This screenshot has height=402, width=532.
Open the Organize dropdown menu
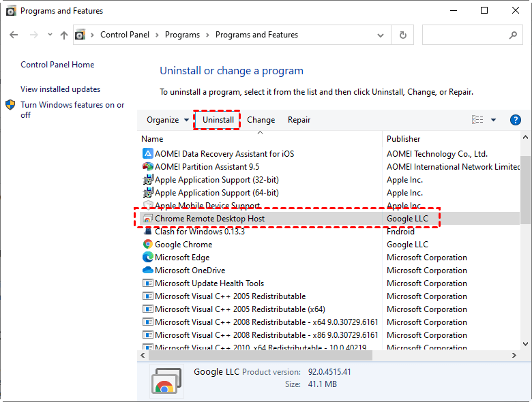pos(168,120)
